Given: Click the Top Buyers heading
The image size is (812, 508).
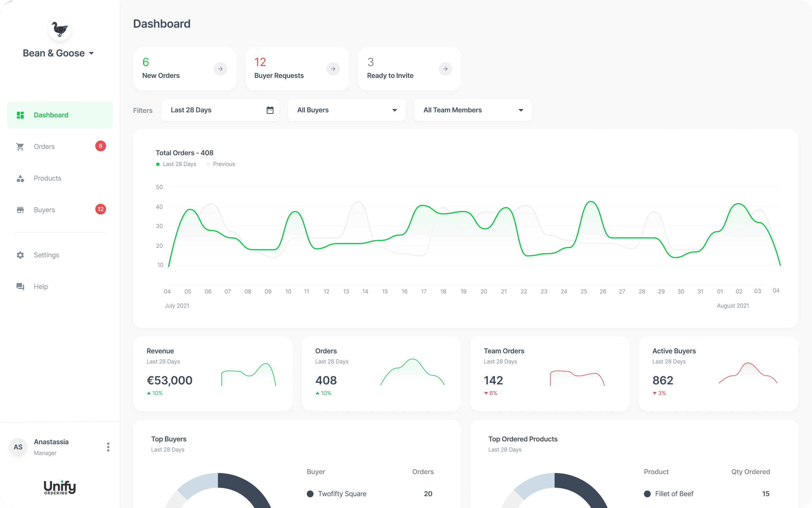Looking at the screenshot, I should click(169, 439).
